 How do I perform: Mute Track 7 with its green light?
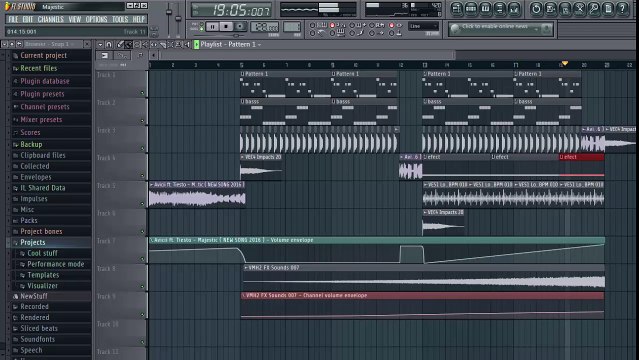click(x=142, y=259)
